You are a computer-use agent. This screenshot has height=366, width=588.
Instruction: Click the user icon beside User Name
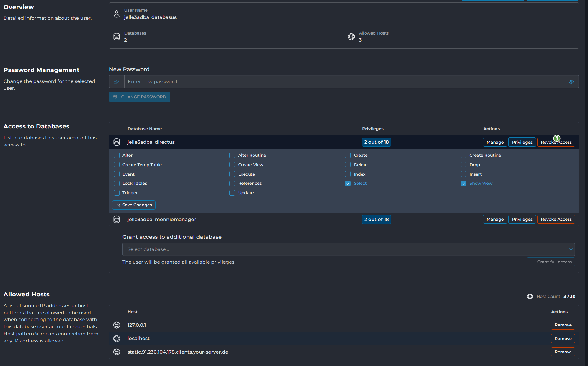117,14
